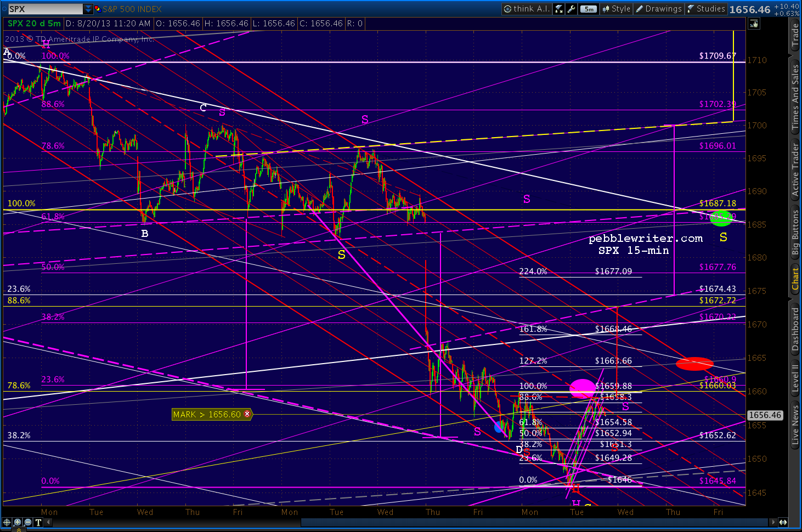
Task: Click the SPX symbol input field
Action: coord(46,9)
